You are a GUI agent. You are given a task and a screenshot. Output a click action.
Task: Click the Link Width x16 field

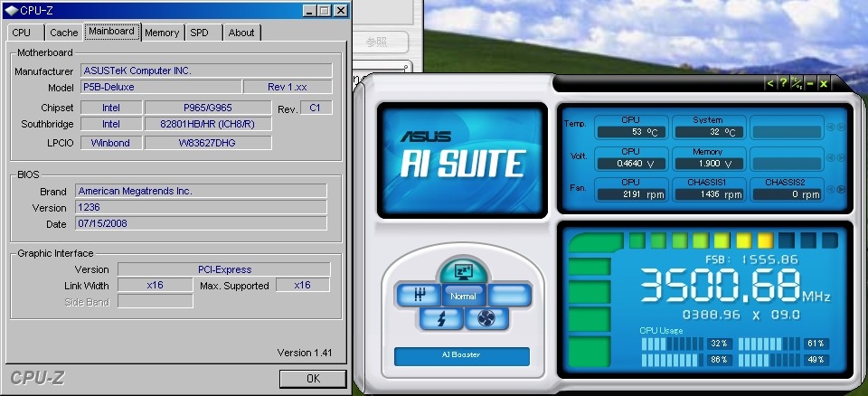pos(155,285)
